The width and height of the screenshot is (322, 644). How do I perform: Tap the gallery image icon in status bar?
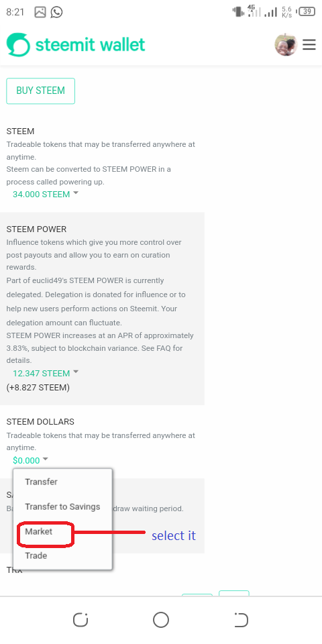pyautogui.click(x=40, y=12)
